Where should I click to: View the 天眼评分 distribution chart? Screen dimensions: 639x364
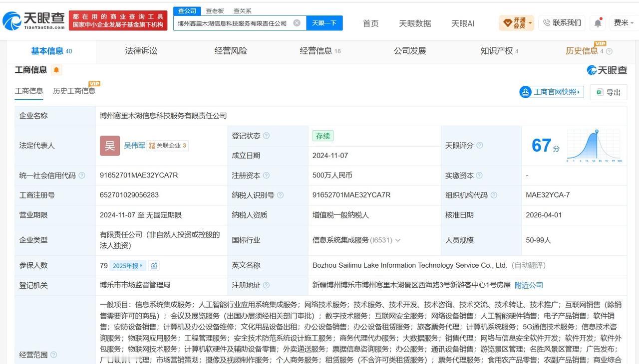tap(594, 146)
